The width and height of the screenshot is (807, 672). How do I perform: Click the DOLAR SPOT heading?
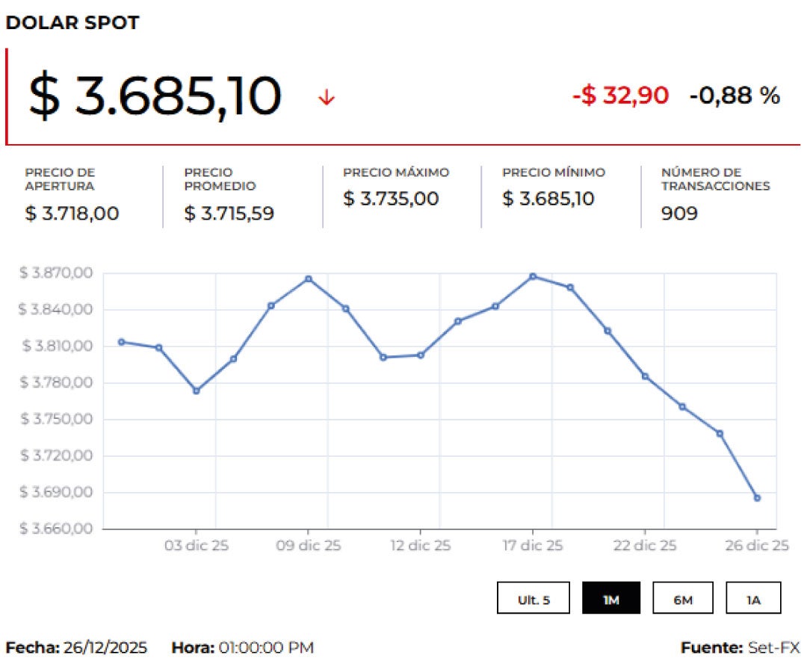coord(72,23)
